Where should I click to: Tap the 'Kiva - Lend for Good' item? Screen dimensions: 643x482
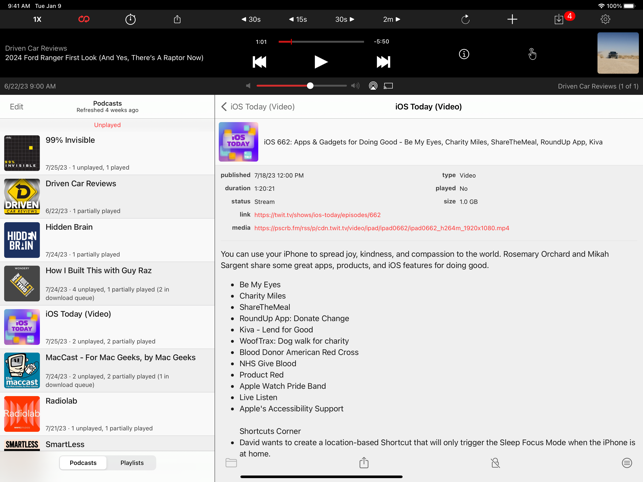pos(276,330)
